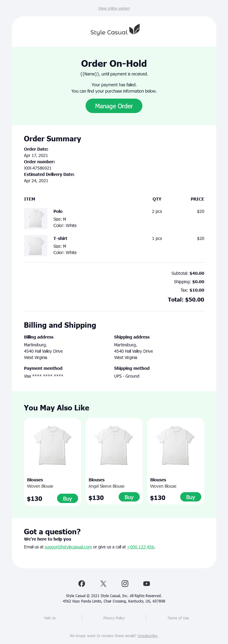Go to Visit Us footer item
The image size is (228, 644).
[x=50, y=618]
